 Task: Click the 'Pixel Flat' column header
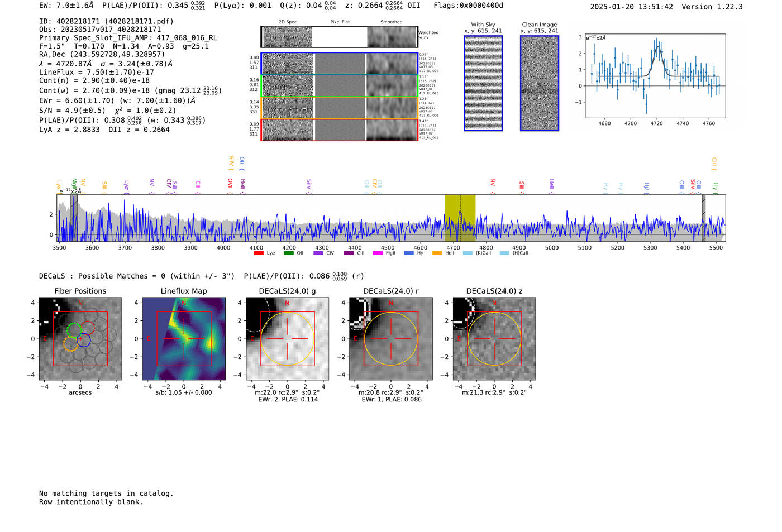(x=340, y=22)
